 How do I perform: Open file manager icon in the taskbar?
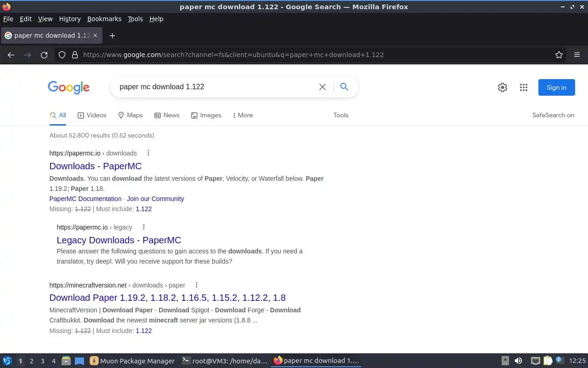(66, 361)
